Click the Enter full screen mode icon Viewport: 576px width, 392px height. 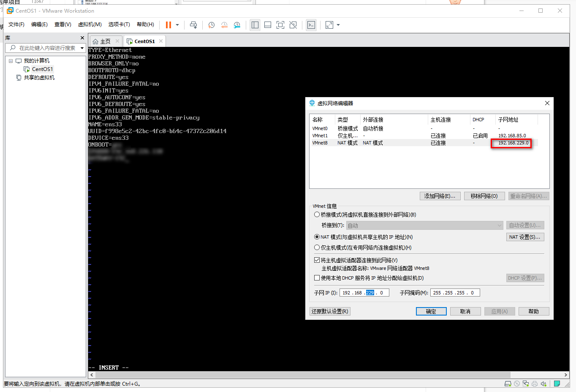click(x=280, y=25)
